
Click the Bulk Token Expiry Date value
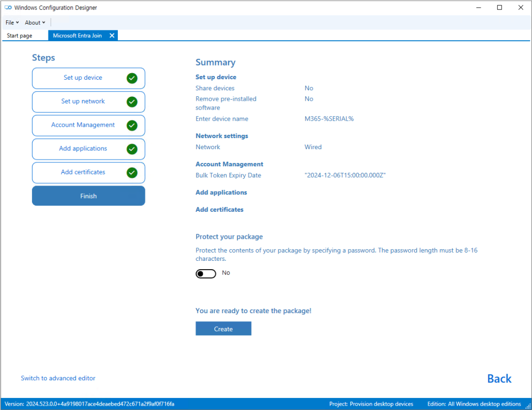point(345,176)
